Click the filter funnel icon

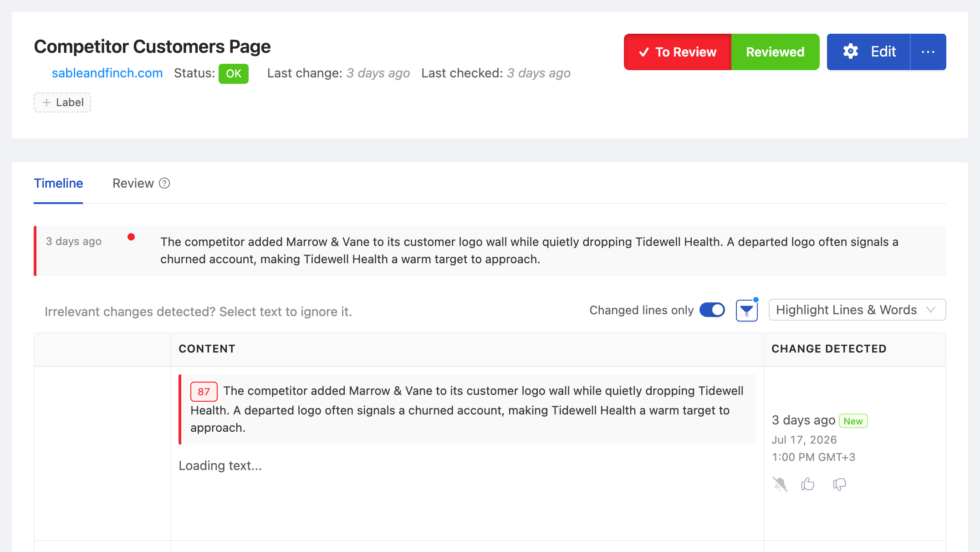[x=746, y=311]
